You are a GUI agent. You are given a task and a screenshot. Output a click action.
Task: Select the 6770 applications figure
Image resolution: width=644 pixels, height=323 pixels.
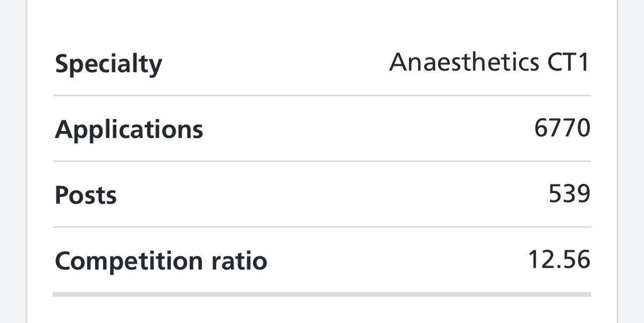pos(562,128)
